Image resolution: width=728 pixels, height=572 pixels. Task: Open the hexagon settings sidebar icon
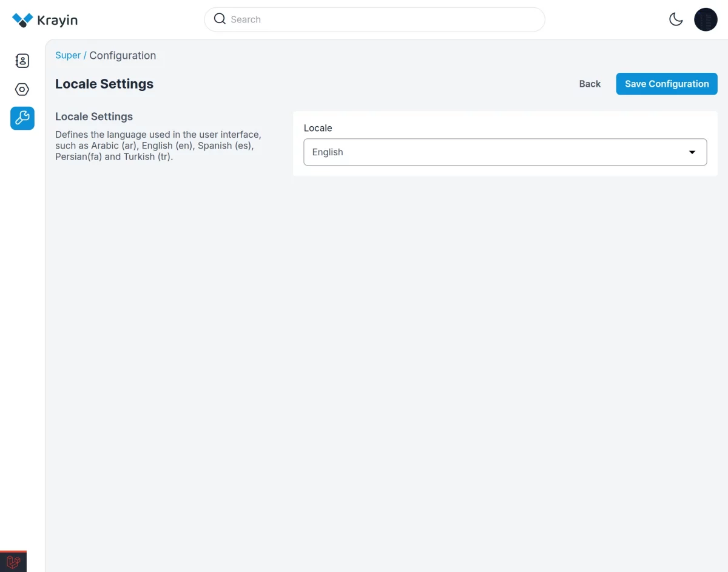tap(22, 90)
